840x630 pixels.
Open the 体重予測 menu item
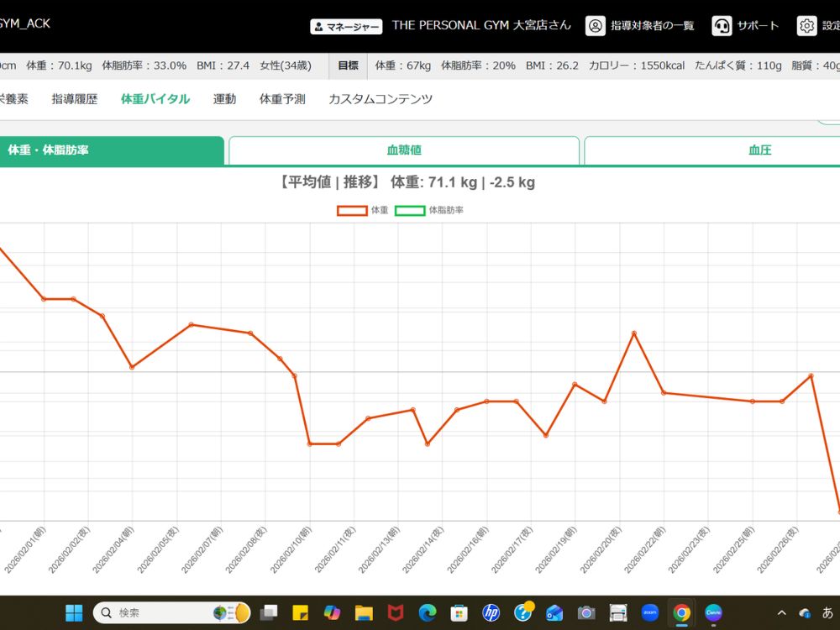tap(282, 99)
